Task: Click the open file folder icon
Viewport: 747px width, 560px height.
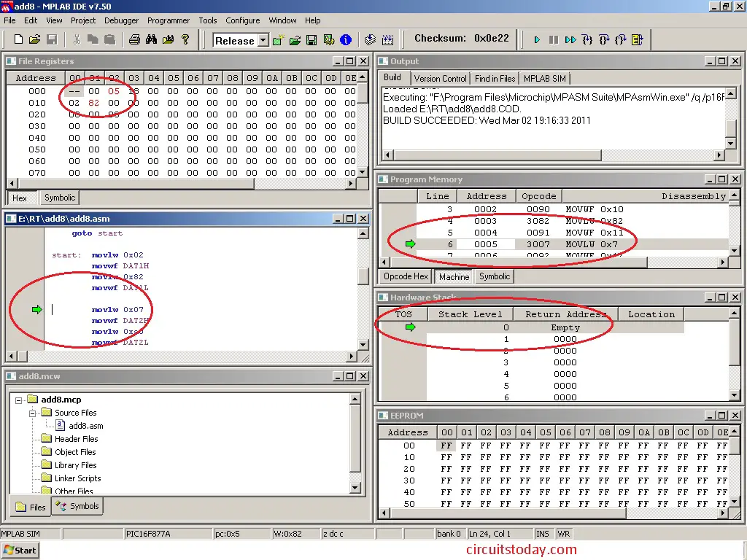Action: point(35,39)
